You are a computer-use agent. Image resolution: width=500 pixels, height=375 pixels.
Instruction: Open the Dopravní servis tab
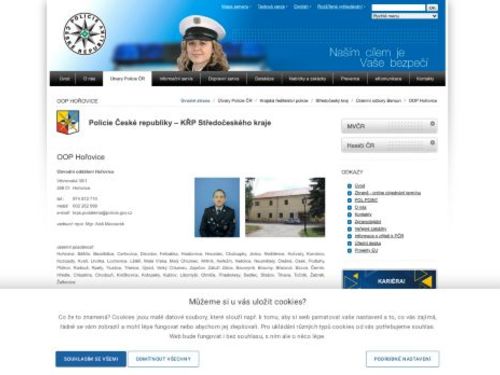224,79
